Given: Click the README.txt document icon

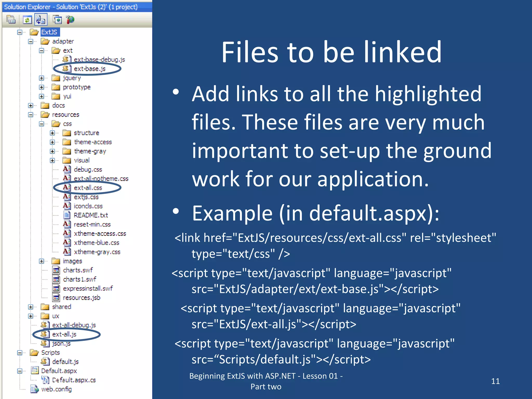Looking at the screenshot, I should (67, 215).
